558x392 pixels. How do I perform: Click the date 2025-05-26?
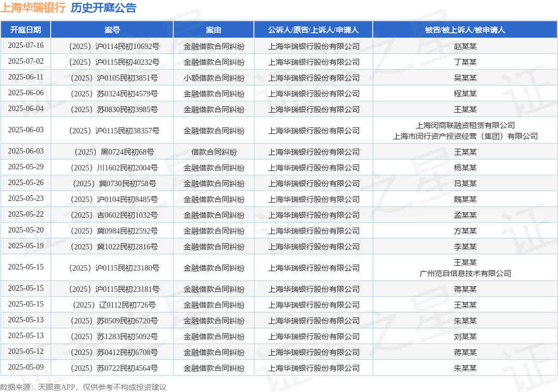[26, 182]
